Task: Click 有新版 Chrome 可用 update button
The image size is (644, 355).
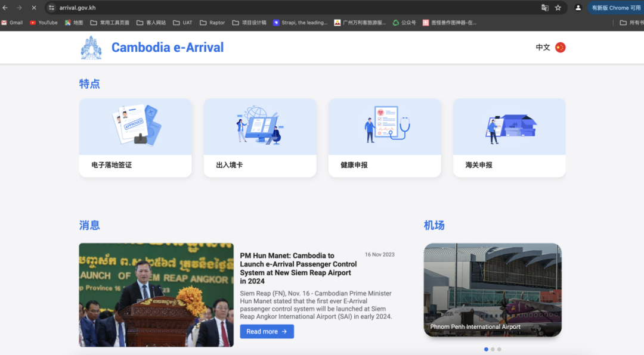Action: click(x=615, y=8)
